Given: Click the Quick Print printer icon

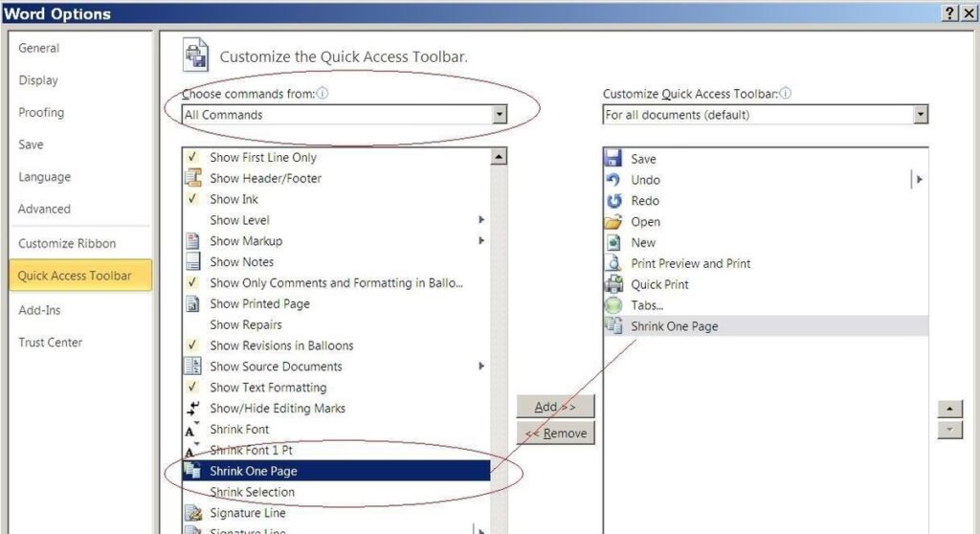Looking at the screenshot, I should point(614,284).
